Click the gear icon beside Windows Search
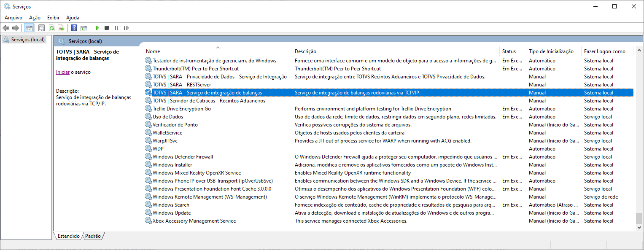This screenshot has width=644, height=250. point(148,205)
